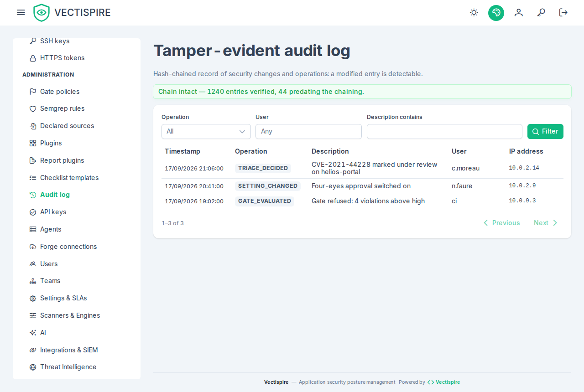The image size is (584, 392).
Task: Click the Plugins grid icon
Action: [33, 143]
